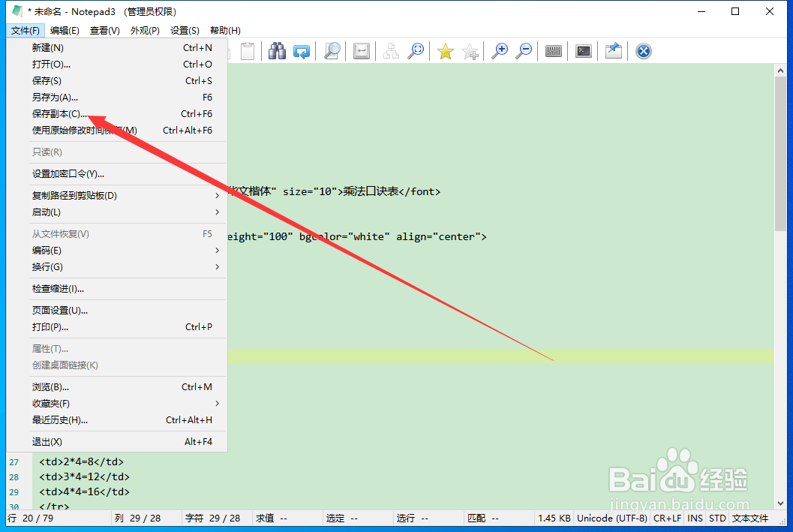Click CR+LF line ending status entry
The image size is (793, 532).
[x=668, y=518]
